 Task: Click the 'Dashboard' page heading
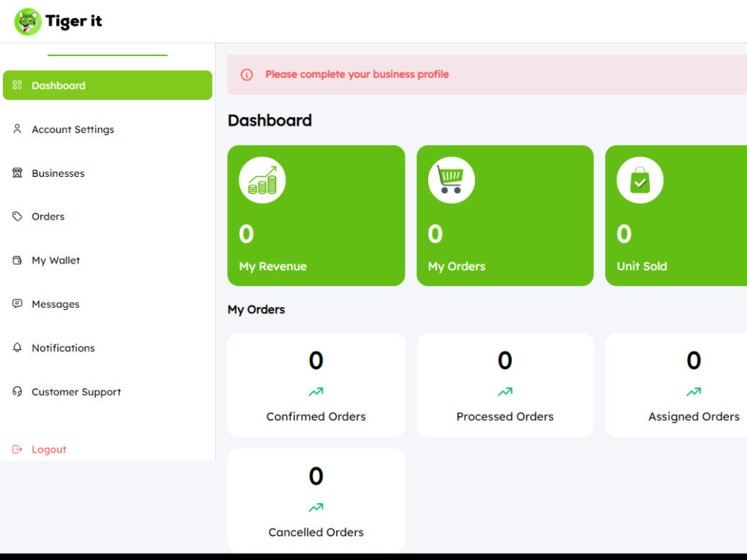pyautogui.click(x=270, y=120)
